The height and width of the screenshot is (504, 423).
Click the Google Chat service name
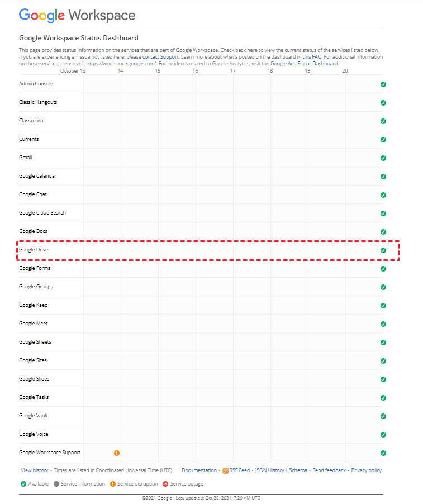(33, 194)
